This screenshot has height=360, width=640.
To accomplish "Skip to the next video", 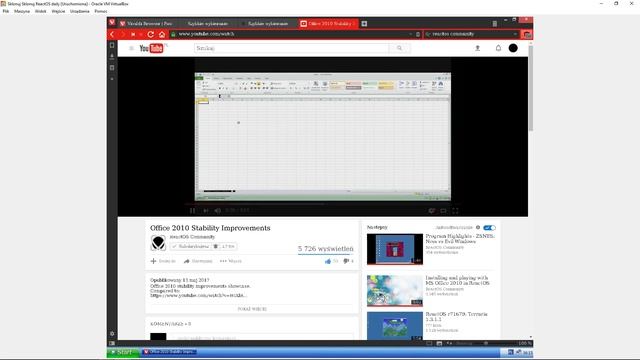I will 205,211.
